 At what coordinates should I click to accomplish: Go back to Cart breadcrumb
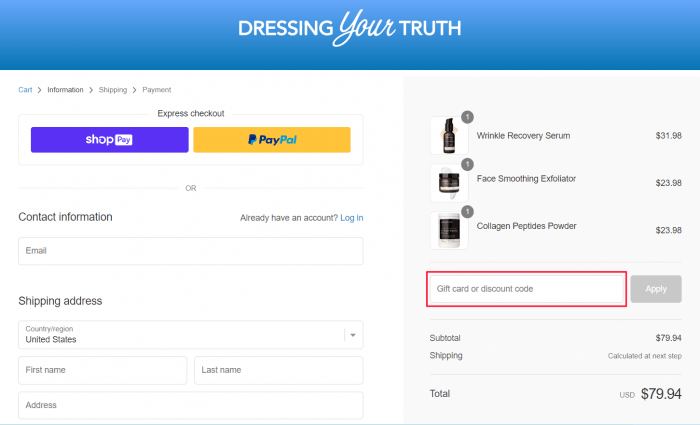point(25,90)
